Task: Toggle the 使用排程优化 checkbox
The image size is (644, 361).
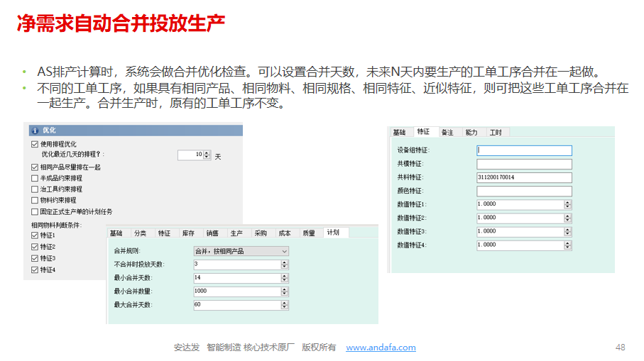Action: (35, 144)
